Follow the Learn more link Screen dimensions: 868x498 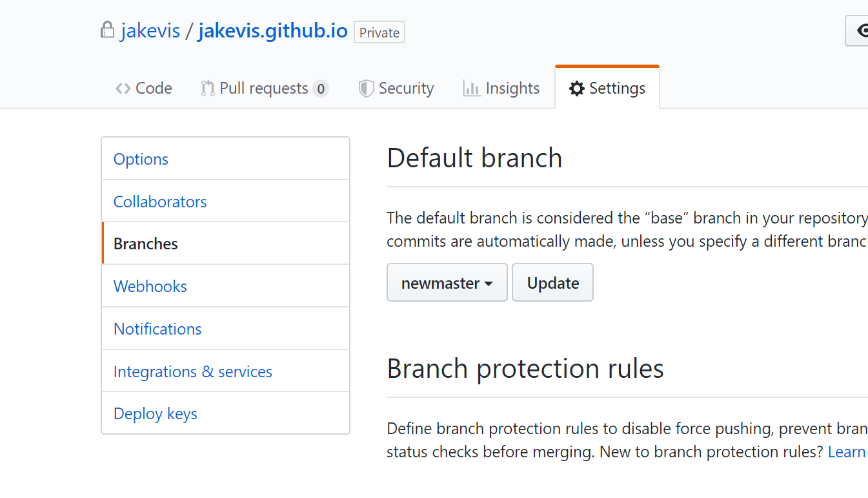point(847,451)
